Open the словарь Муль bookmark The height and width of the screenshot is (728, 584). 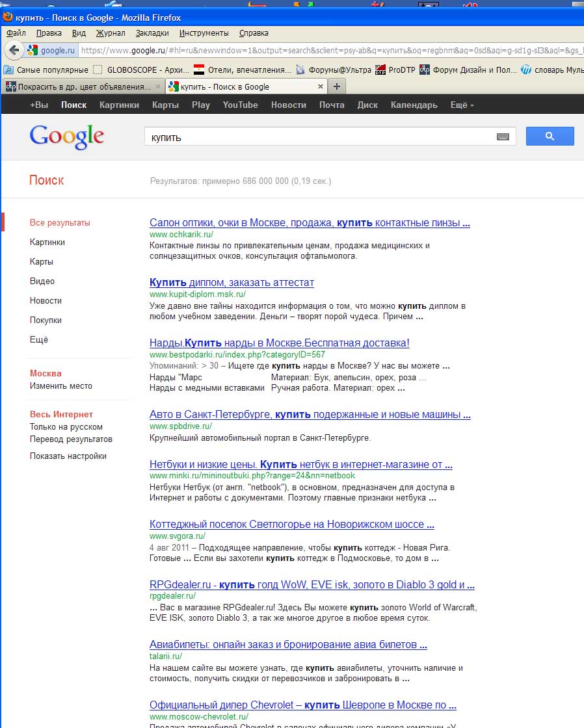coord(552,70)
